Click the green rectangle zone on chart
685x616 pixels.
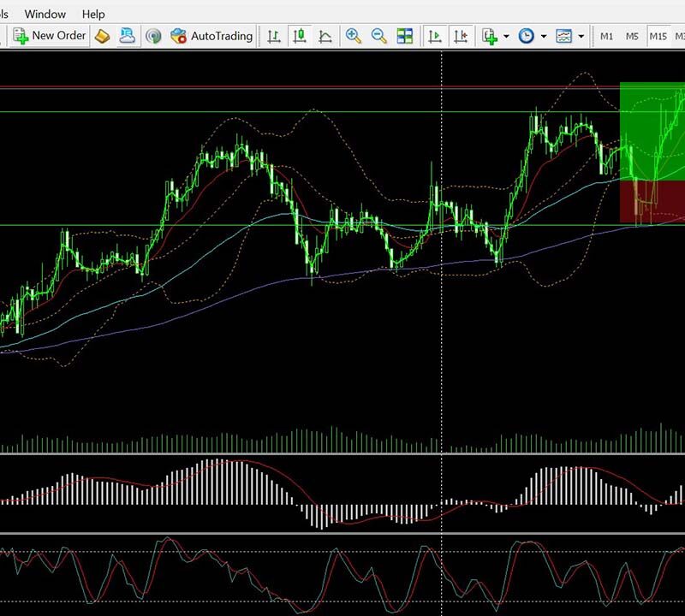[652, 131]
